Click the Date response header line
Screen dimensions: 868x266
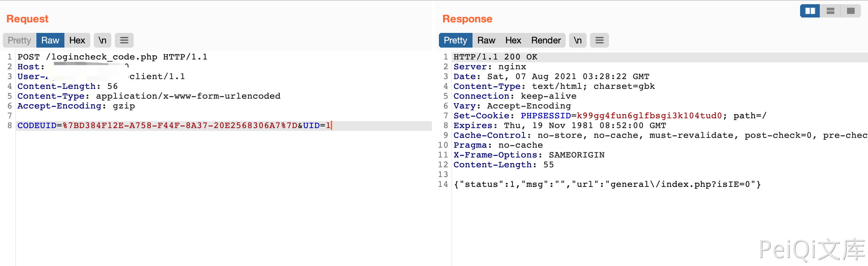pyautogui.click(x=552, y=76)
